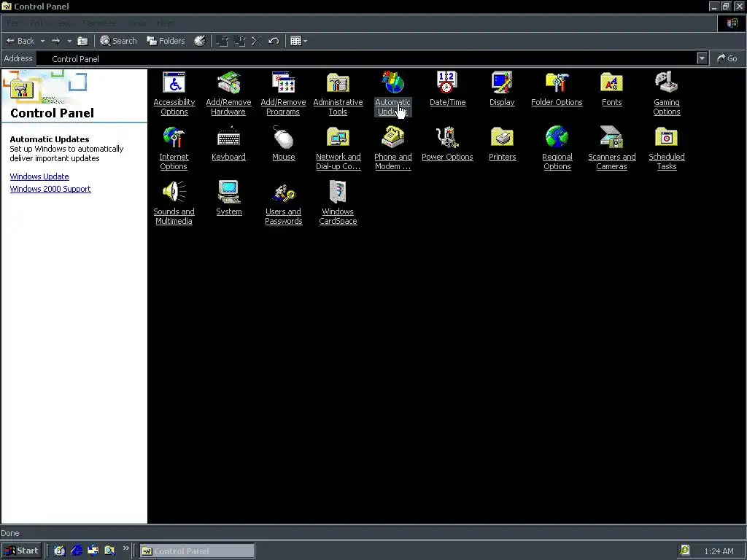
Task: Go up one folder level
Action: pyautogui.click(x=83, y=41)
